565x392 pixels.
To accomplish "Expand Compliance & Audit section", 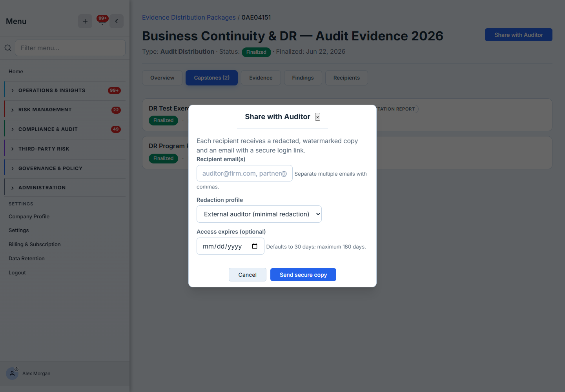I will [x=65, y=129].
